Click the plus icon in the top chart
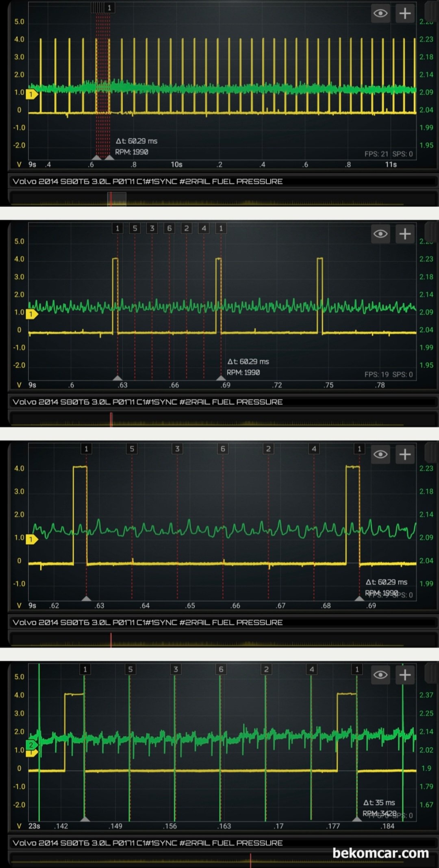 tap(405, 13)
